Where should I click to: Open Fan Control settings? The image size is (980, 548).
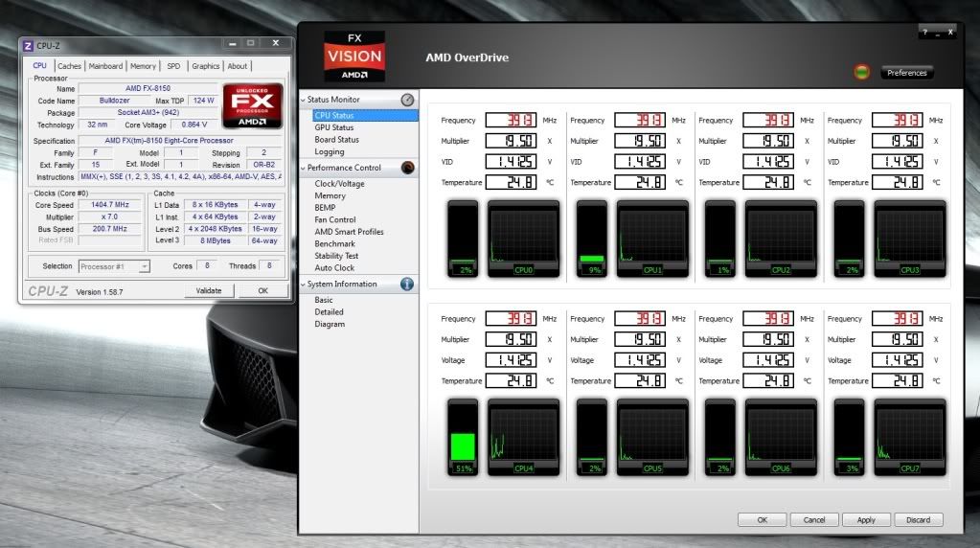coord(335,220)
